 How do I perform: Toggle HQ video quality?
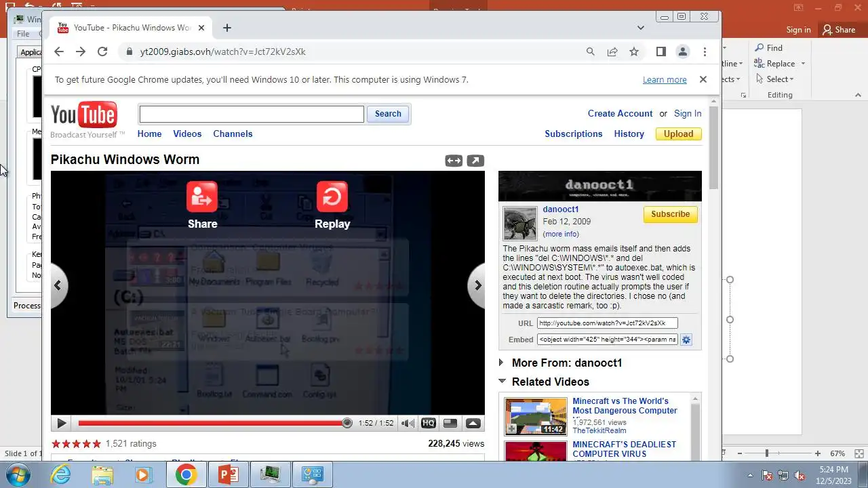[428, 424]
